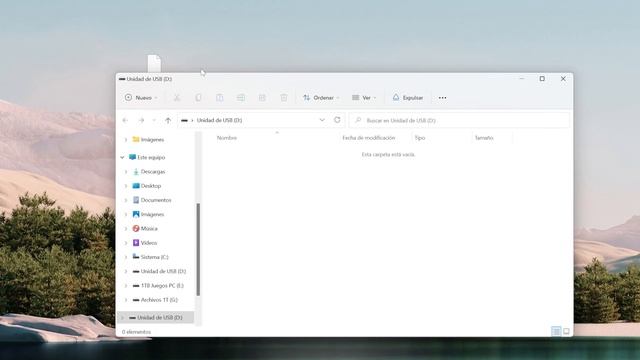Image resolution: width=640 pixels, height=360 pixels.
Task: Expand the 1TB Juegos PC (E:) chevron
Action: click(x=126, y=286)
